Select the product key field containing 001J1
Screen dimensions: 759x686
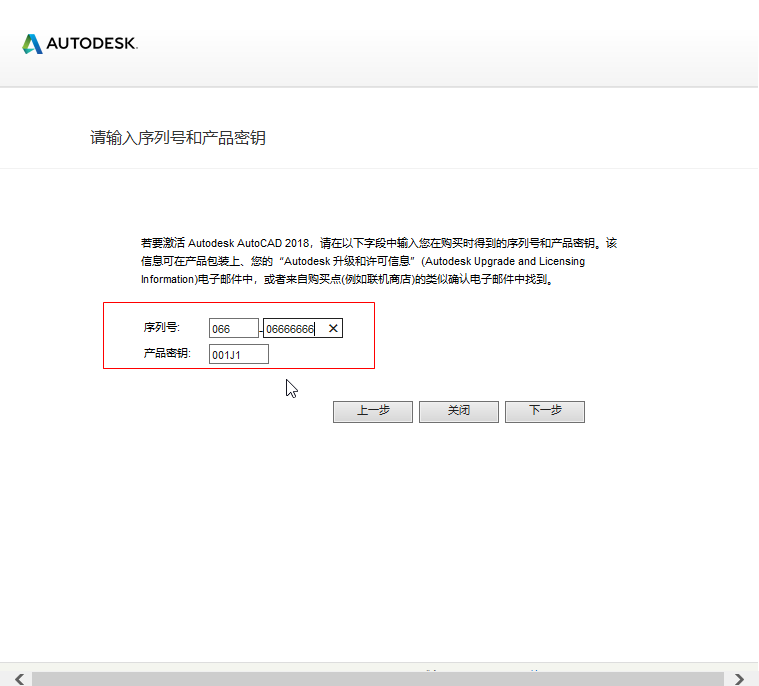coord(238,354)
